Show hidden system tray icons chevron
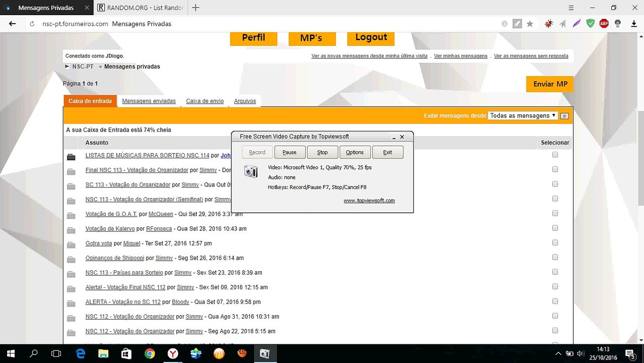Screen dimensions: 644x363 [558, 353]
